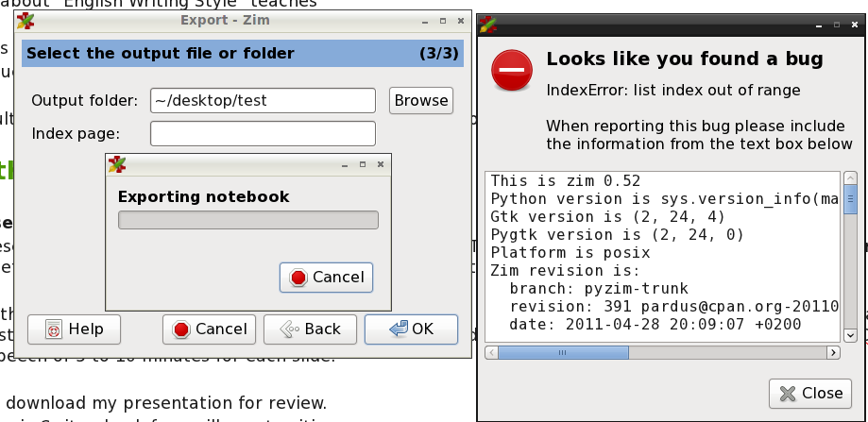Open Help from the export wizard
The width and height of the screenshot is (868, 422).
(x=74, y=329)
